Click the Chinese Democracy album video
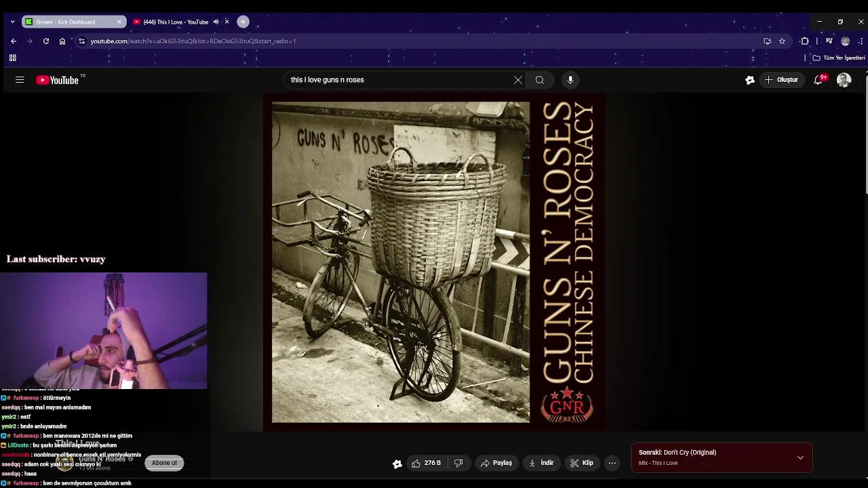This screenshot has height=488, width=868. pyautogui.click(x=434, y=262)
